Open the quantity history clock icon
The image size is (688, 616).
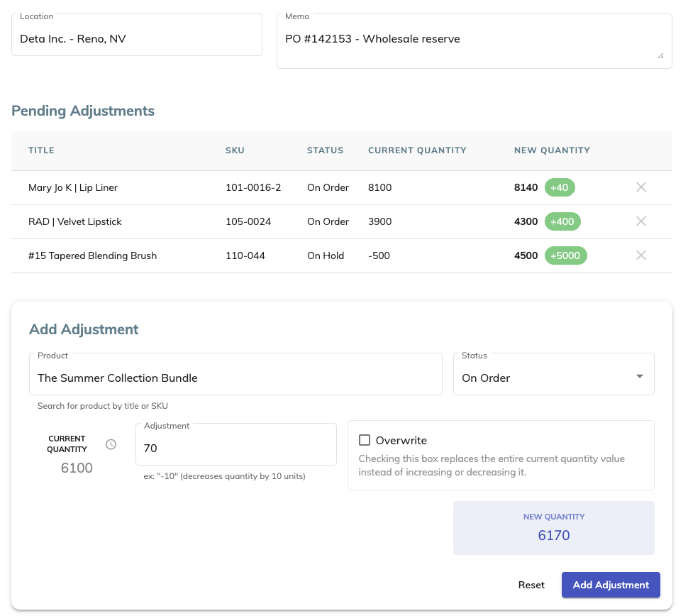point(111,444)
